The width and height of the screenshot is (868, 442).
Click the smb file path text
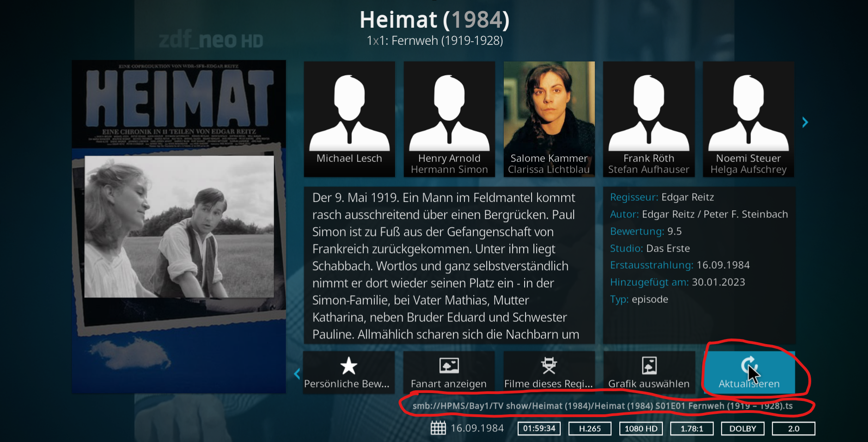602,406
